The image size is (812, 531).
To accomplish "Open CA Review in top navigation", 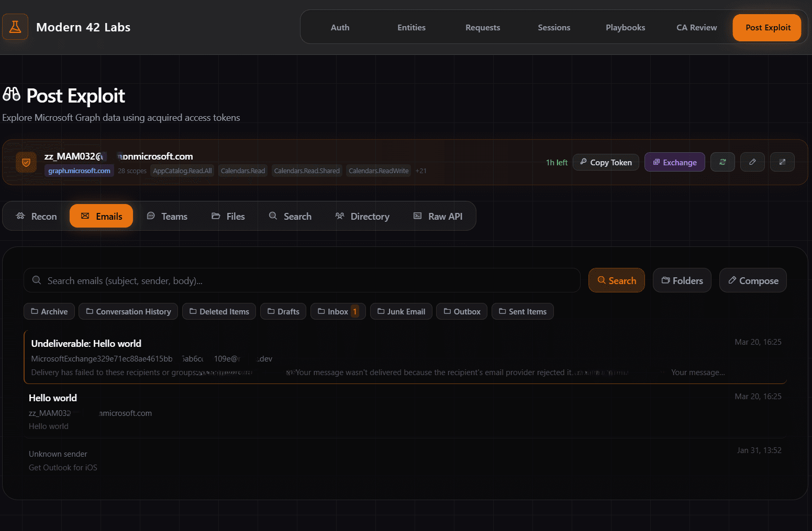I will pos(696,28).
